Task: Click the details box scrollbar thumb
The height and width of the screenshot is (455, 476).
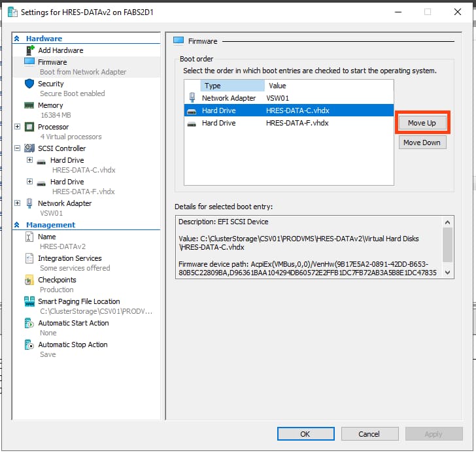Action: coord(447,244)
